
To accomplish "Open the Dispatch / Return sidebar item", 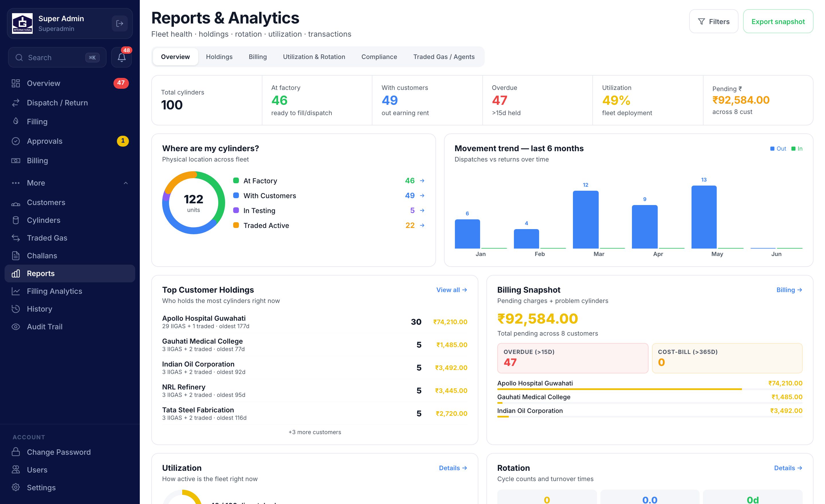I will (70, 103).
